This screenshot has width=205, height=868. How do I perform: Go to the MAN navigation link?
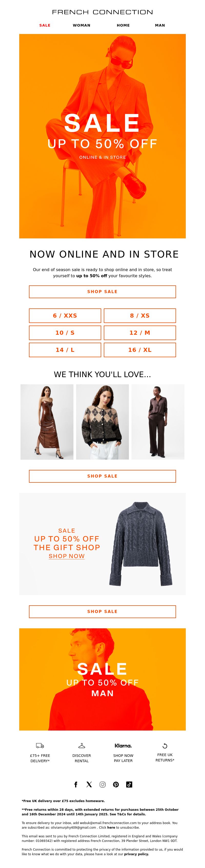coord(160,25)
